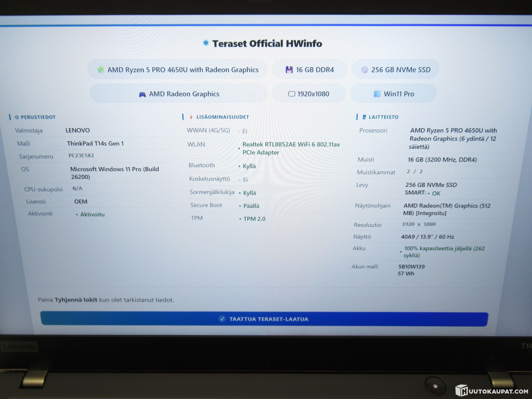Click the Win11 Pro summary chip
Screen dimensions: 532x399
coord(394,94)
